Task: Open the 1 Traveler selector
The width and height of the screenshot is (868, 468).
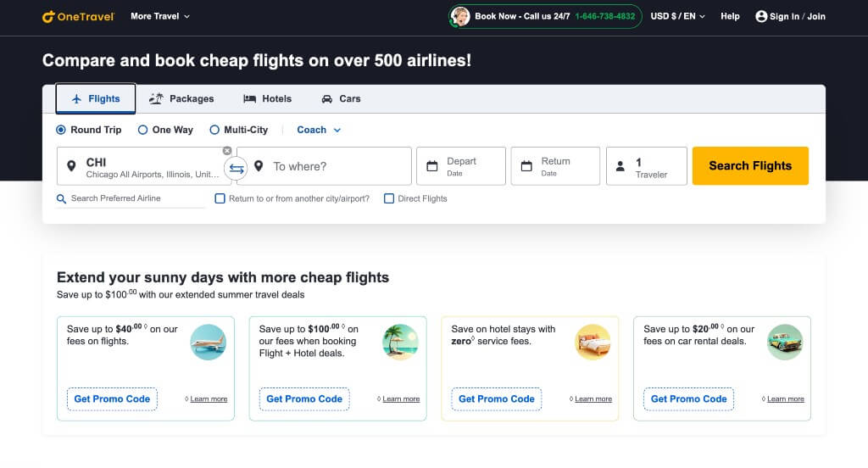Action: tap(647, 166)
